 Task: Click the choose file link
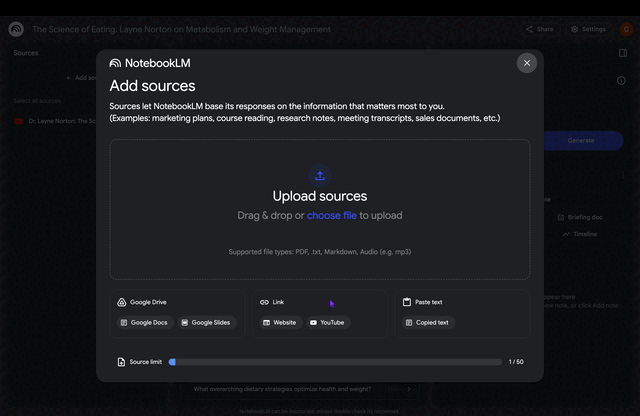pos(331,216)
